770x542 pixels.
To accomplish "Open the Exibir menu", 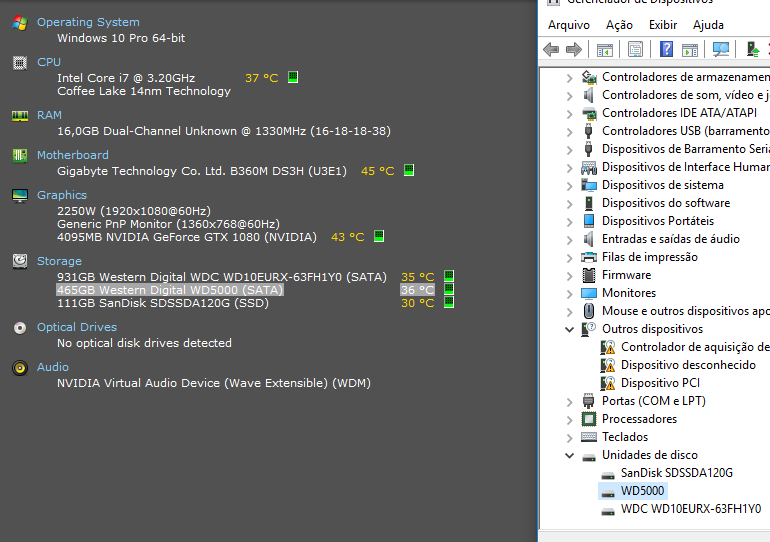I will point(662,25).
